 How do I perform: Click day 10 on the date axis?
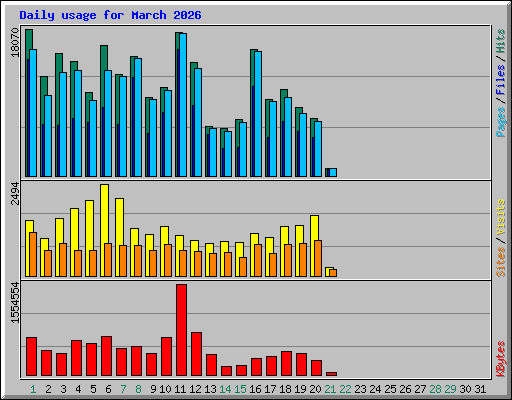[x=165, y=389]
